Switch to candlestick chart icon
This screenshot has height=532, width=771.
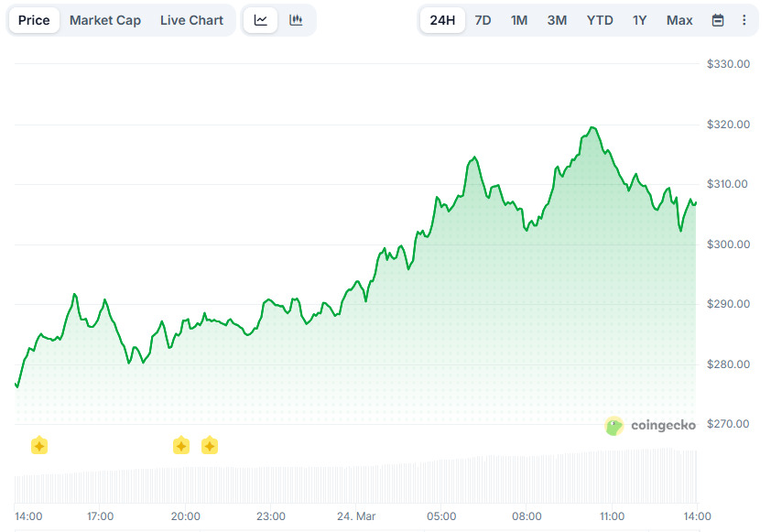pyautogui.click(x=296, y=20)
